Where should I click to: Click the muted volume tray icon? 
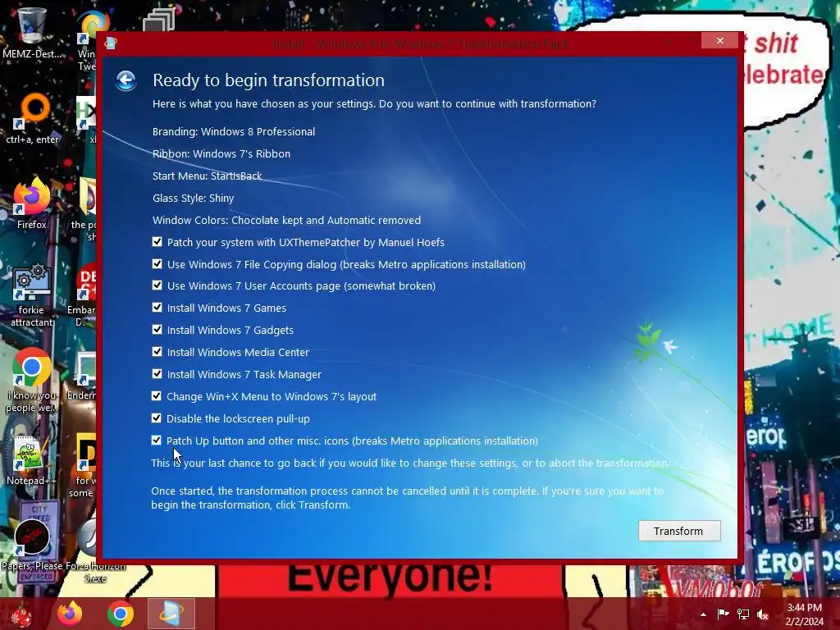pos(763,614)
